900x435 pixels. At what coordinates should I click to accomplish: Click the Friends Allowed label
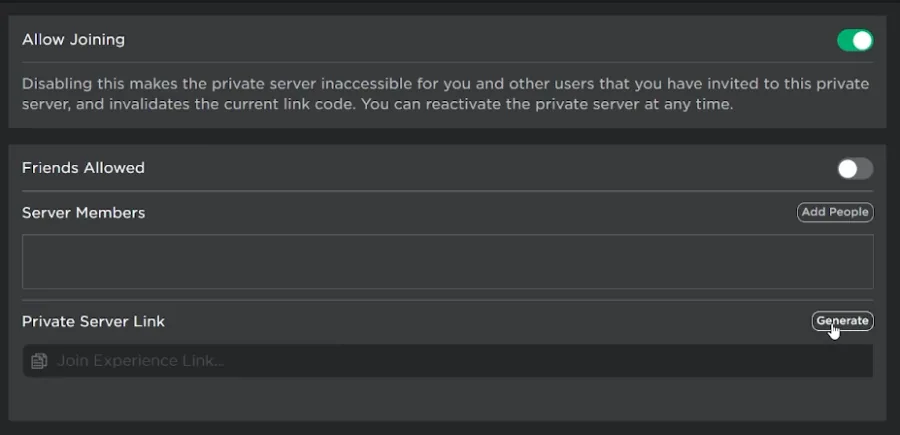coord(83,168)
